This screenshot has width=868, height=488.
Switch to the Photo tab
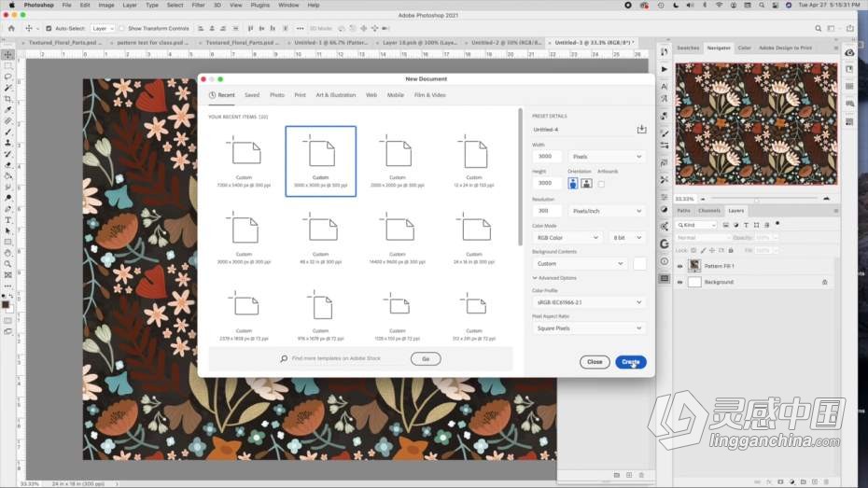click(x=277, y=95)
